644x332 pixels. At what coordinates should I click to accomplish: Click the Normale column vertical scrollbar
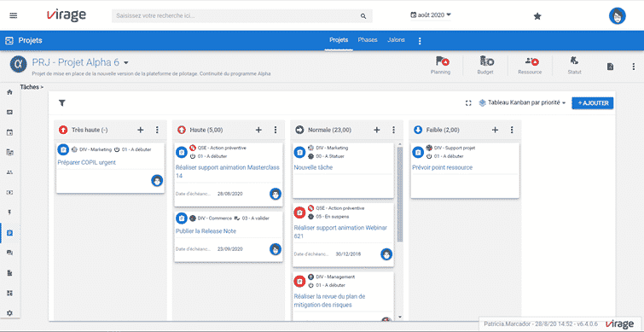pyautogui.click(x=400, y=194)
